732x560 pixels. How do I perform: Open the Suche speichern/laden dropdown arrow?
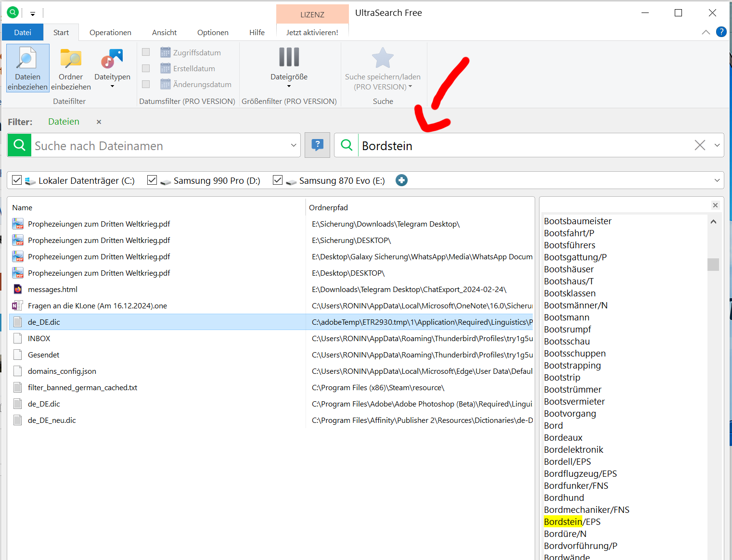pos(411,87)
